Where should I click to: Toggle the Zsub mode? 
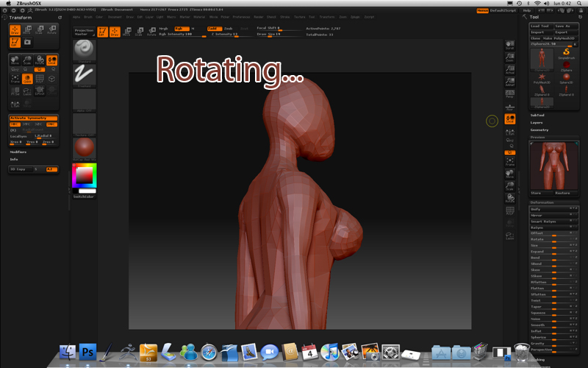tap(229, 29)
